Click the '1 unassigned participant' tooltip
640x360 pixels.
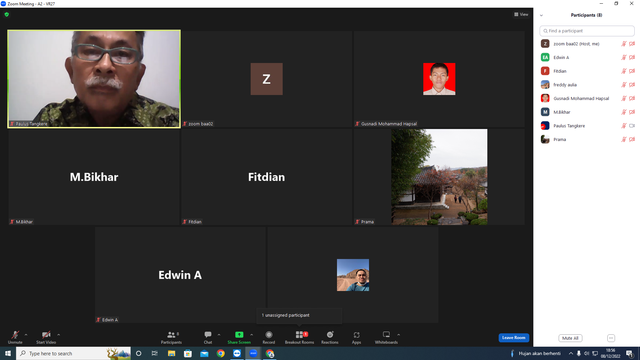299,315
